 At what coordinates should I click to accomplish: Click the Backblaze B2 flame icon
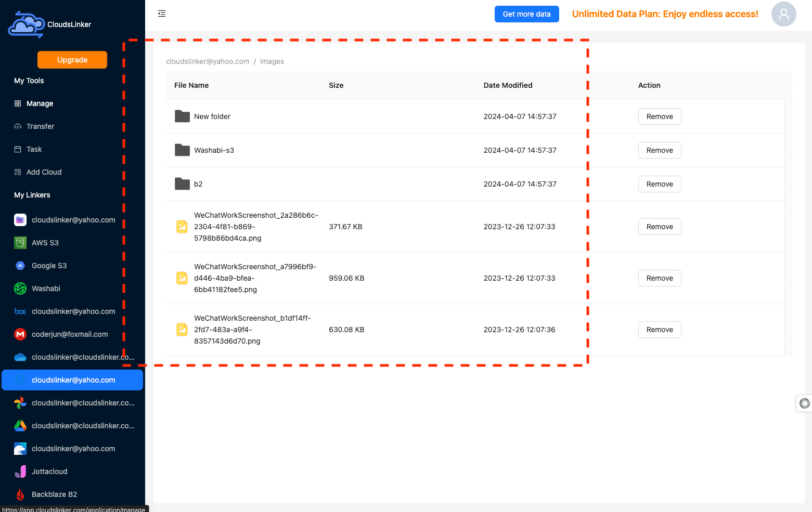pyautogui.click(x=20, y=494)
